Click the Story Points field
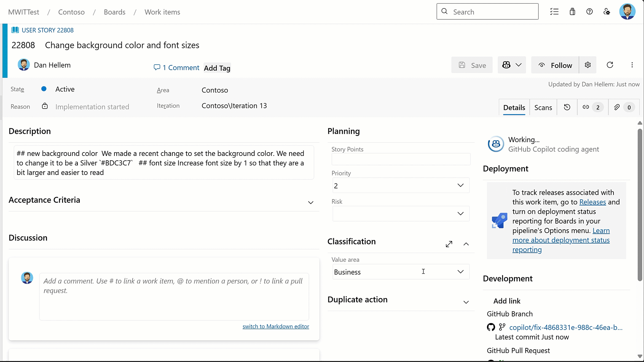The height and width of the screenshot is (362, 644). (401, 159)
